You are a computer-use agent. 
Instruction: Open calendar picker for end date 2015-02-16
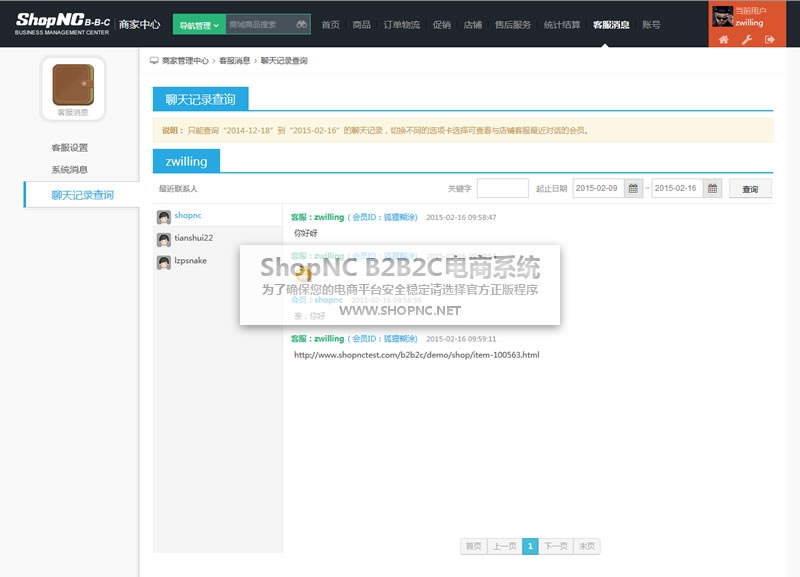[x=712, y=188]
